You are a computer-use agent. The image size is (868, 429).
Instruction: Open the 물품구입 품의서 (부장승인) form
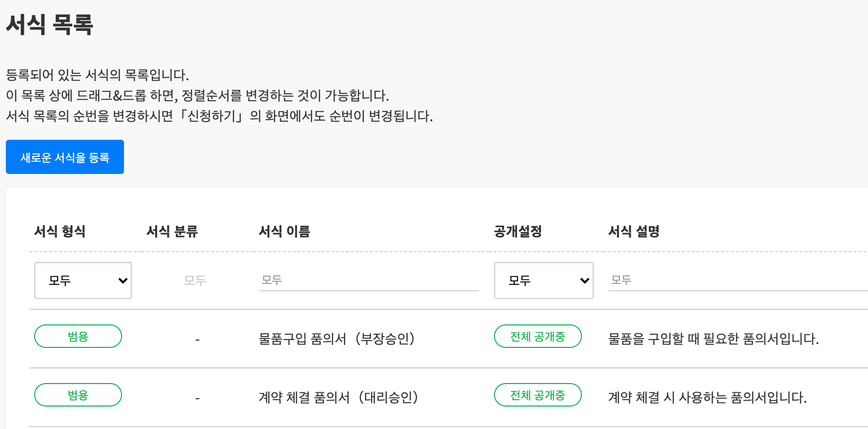click(x=336, y=339)
